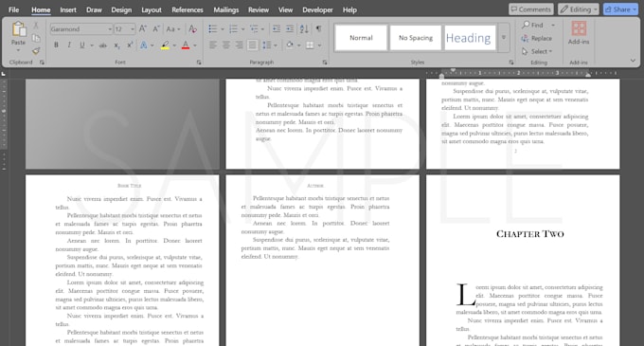
Task: Apply the Normal style
Action: pos(361,38)
